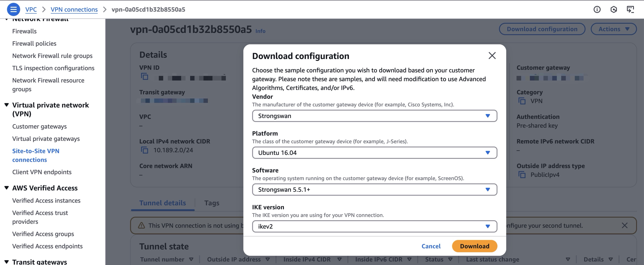Image resolution: width=644 pixels, height=265 pixels.
Task: Click the warning triangle icon in banner
Action: tap(142, 226)
